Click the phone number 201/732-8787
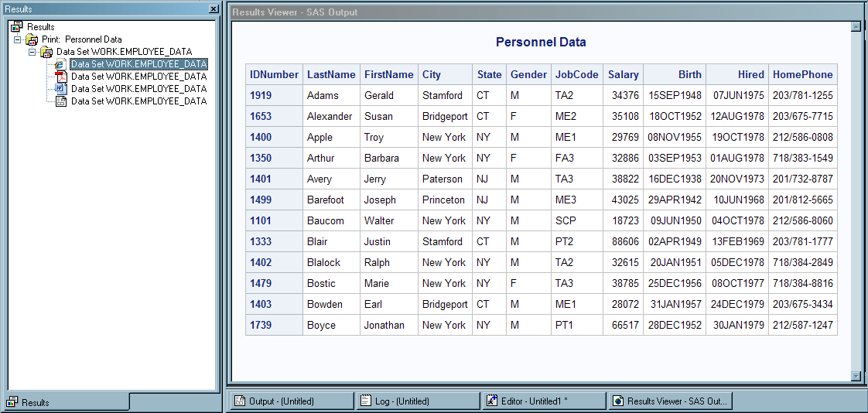Image resolution: width=868 pixels, height=413 pixels. (x=803, y=179)
